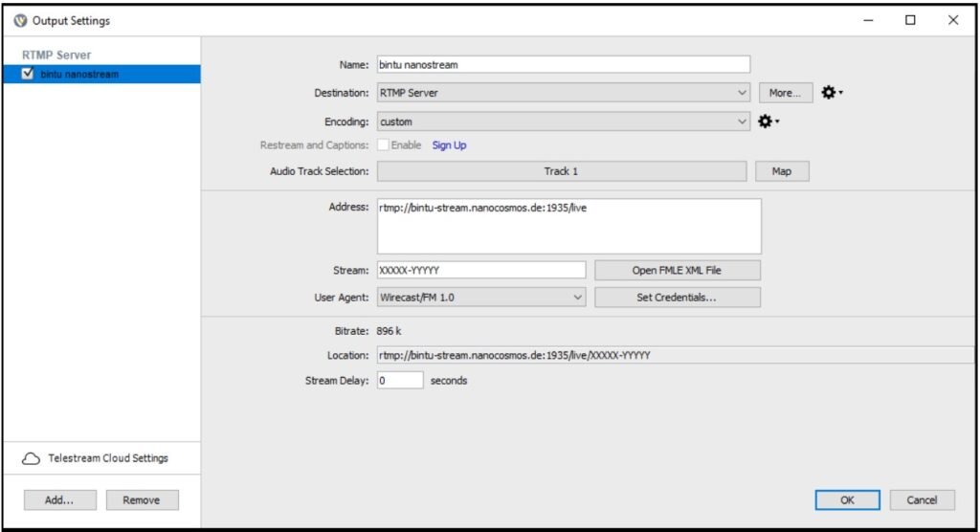Click the Telestream Cloud Settings cloud icon
The height and width of the screenshot is (532, 980).
(31, 458)
